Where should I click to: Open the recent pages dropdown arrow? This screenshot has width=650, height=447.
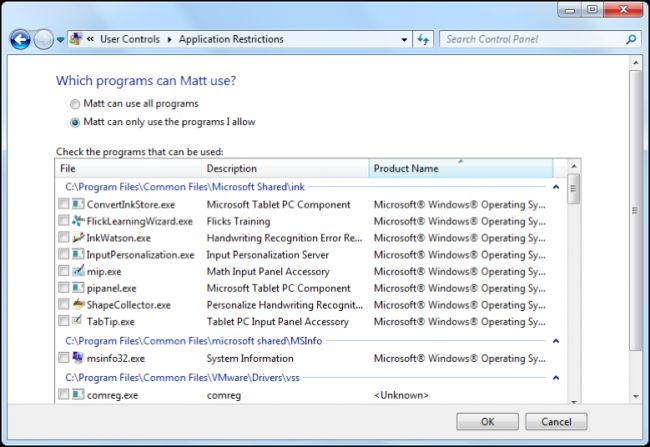tap(61, 40)
